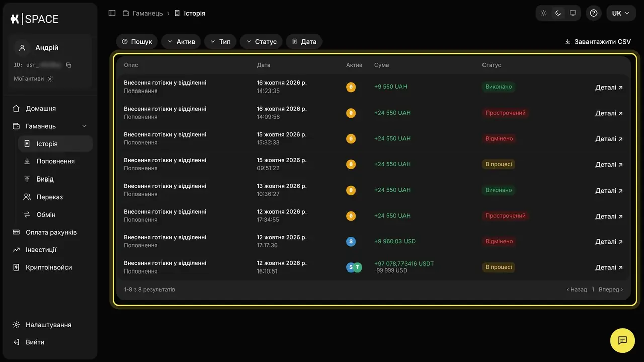Viewport: 644px width, 362px height.
Task: Select Поповнення in the wallet menu
Action: click(55, 161)
